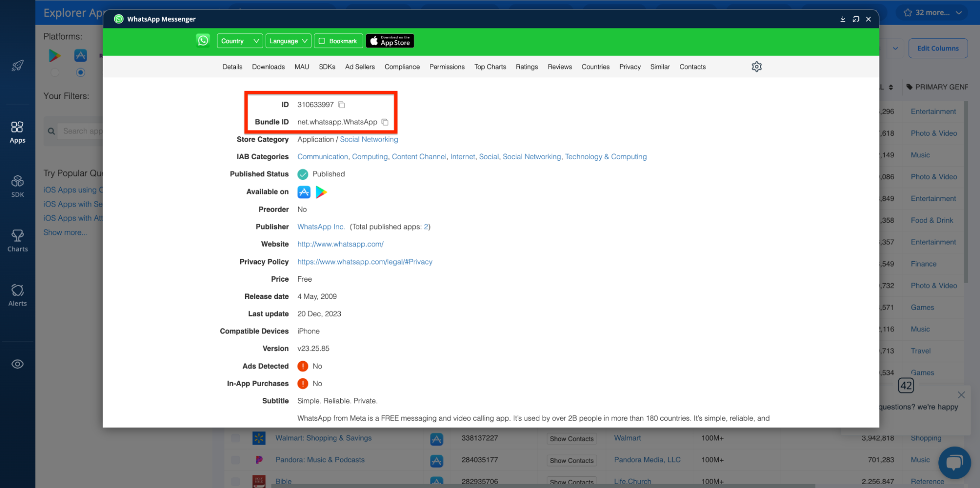This screenshot has height=488, width=980.
Task: Sort by the PRIMARY GENRE column header
Action: [x=936, y=87]
